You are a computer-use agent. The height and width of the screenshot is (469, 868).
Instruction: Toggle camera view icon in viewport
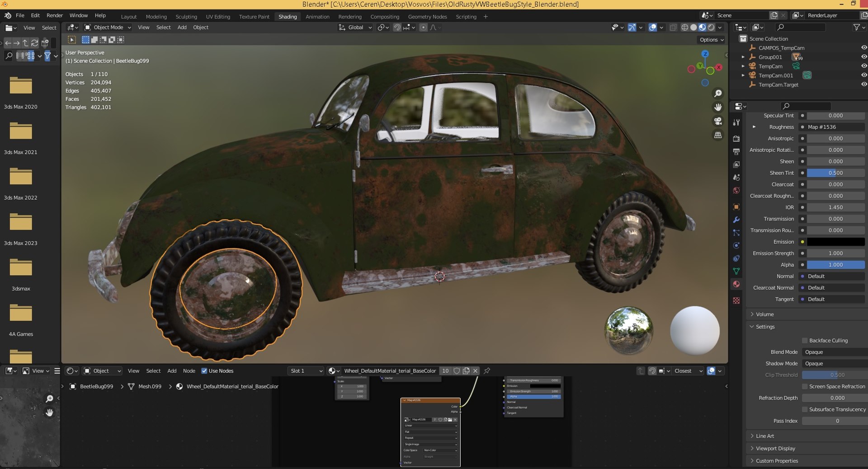click(717, 121)
